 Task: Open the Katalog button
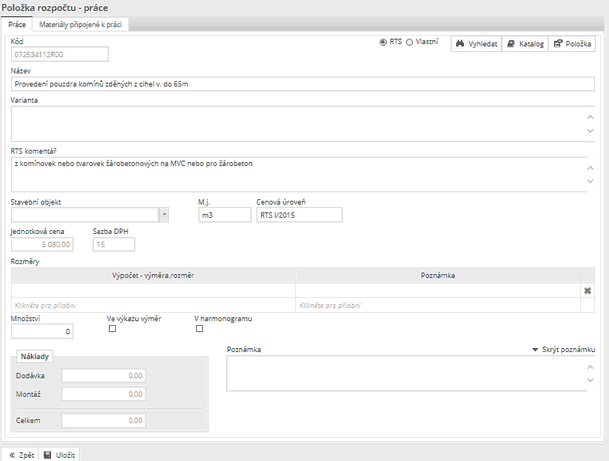[525, 44]
